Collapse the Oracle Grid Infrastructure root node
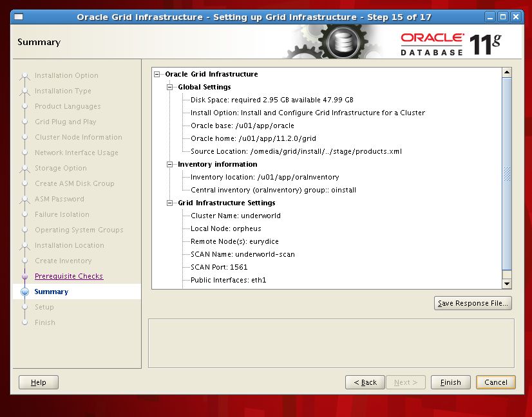This screenshot has width=532, height=417. coord(157,74)
